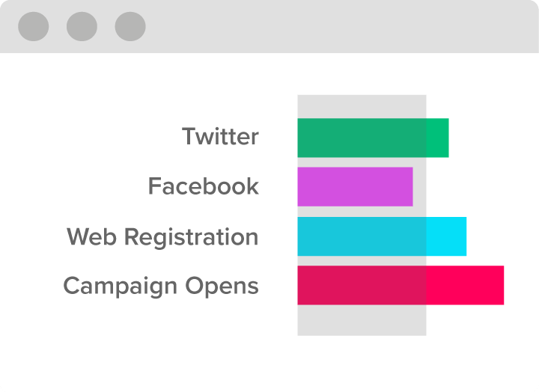Click the bright red tip of Campaign Opens bar
The height and width of the screenshot is (392, 539).
pos(465,285)
